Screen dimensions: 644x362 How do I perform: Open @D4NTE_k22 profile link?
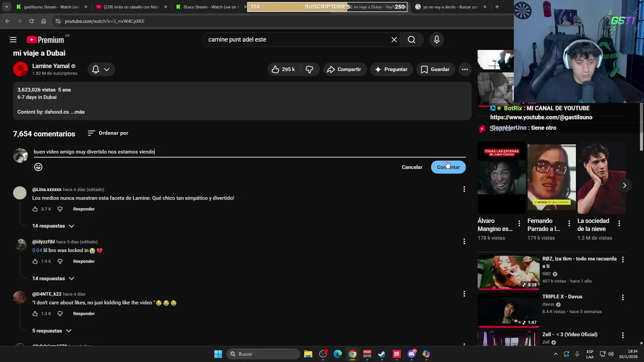point(47,294)
